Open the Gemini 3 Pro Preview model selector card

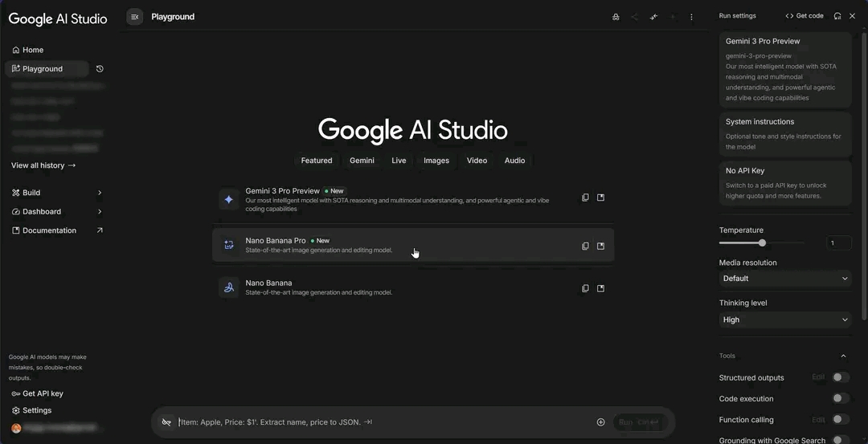[785, 69]
